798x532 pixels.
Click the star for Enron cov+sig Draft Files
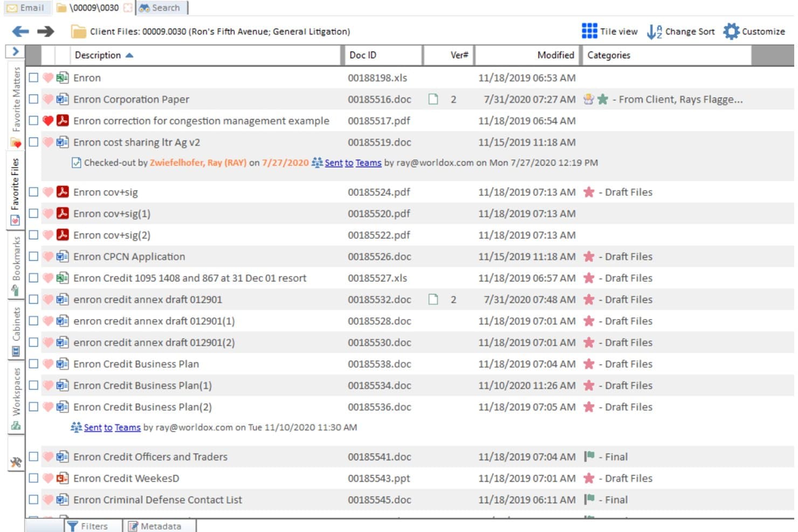[x=589, y=192]
